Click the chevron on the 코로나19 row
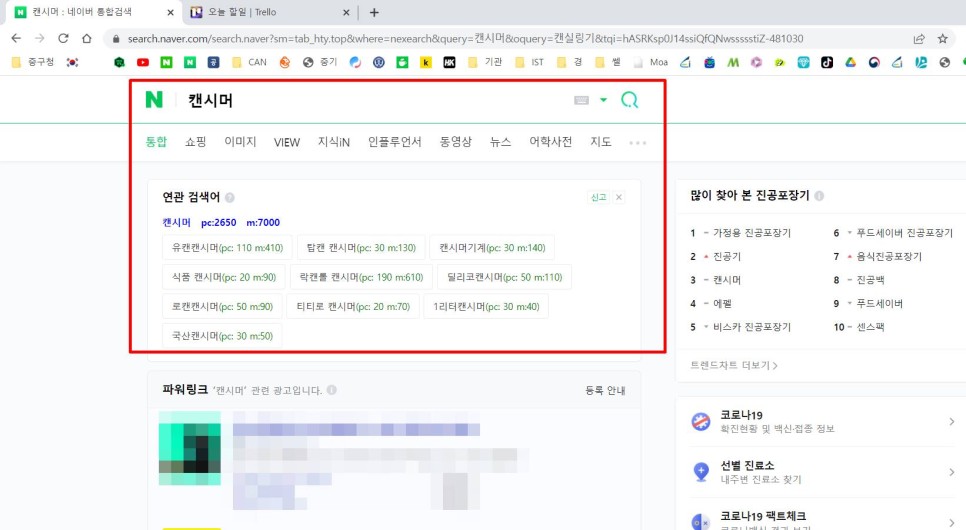The height and width of the screenshot is (530, 966). (x=952, y=422)
